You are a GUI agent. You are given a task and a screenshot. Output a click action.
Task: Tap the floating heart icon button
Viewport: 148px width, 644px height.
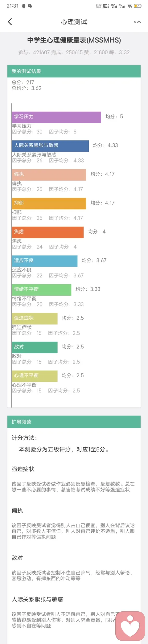pyautogui.click(x=130, y=626)
